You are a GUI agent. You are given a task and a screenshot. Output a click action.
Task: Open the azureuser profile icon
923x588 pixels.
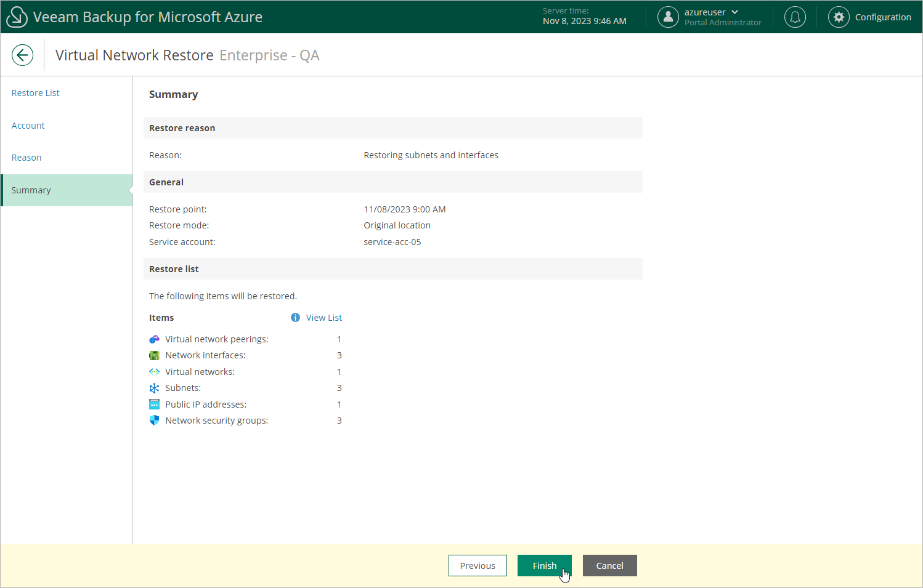(668, 17)
